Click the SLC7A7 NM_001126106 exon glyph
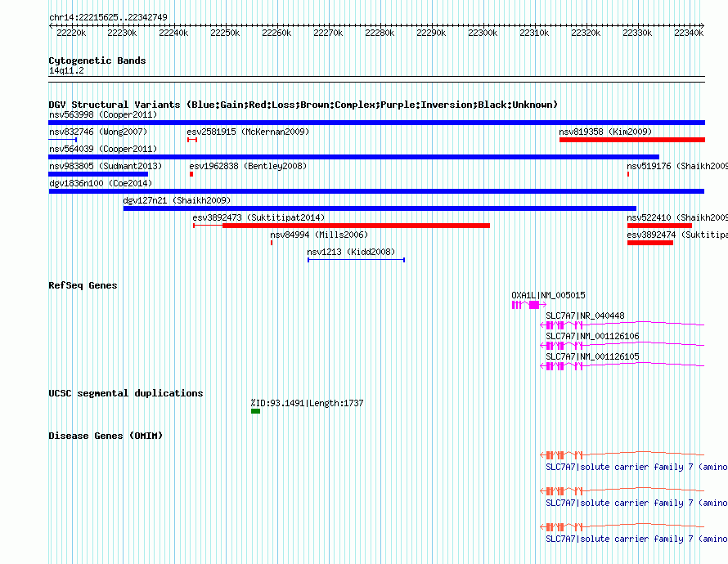This screenshot has width=728, height=564. tap(622, 345)
